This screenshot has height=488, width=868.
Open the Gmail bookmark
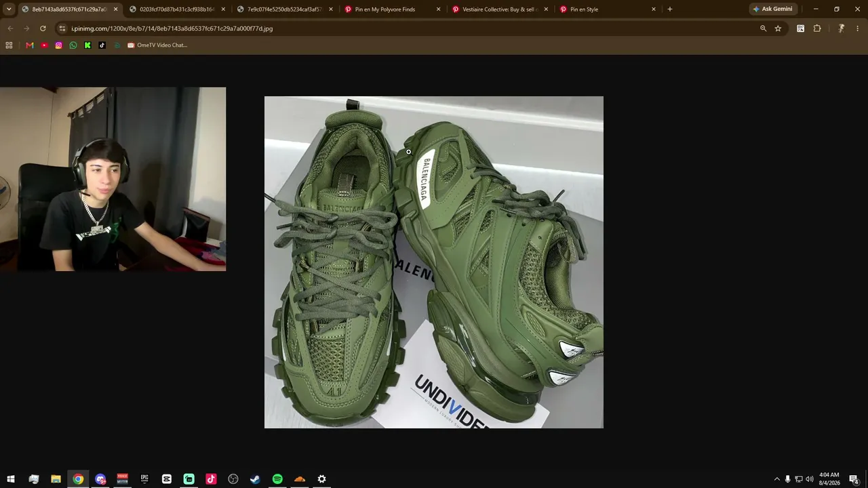[x=30, y=45]
